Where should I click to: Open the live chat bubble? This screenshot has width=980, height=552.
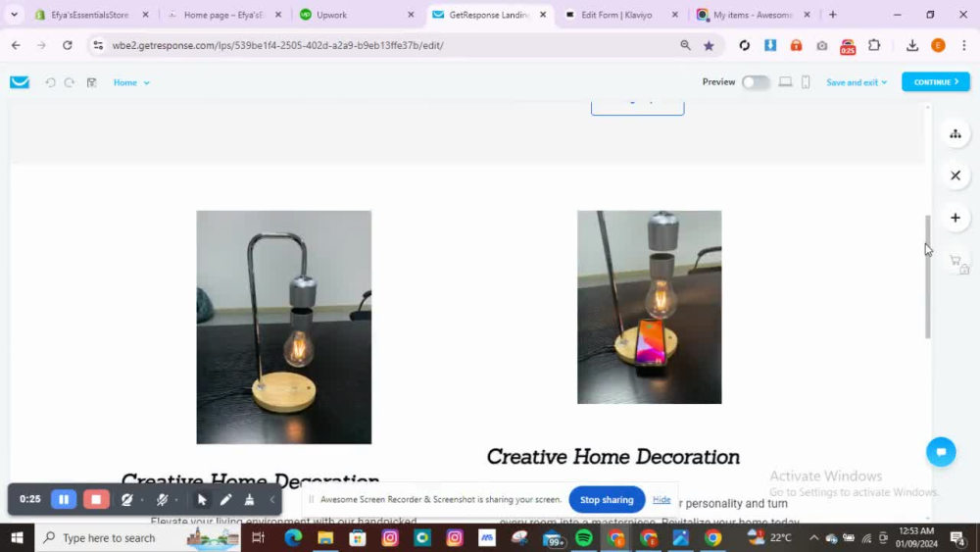(x=941, y=452)
